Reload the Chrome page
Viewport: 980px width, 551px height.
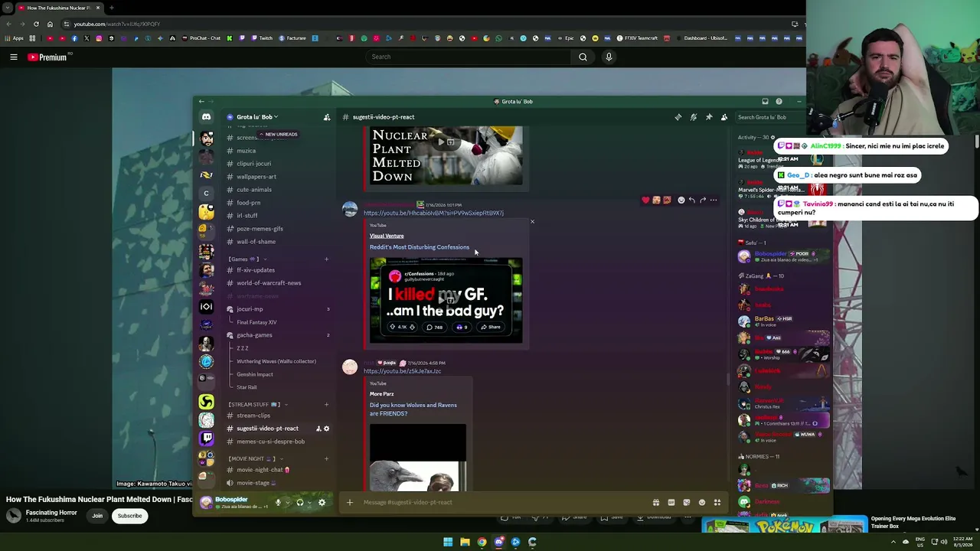36,24
